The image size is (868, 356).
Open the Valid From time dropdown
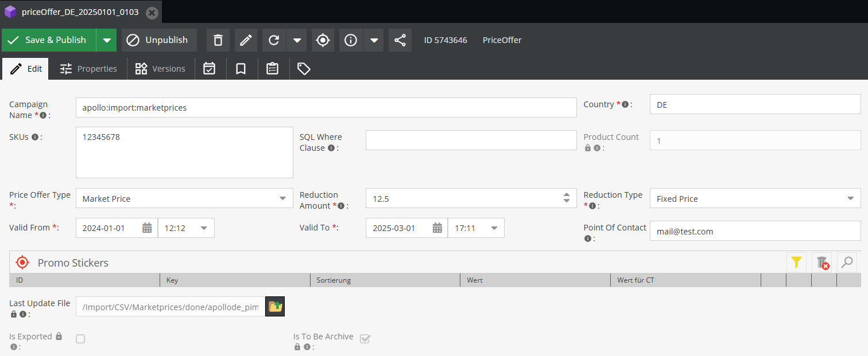pos(204,228)
